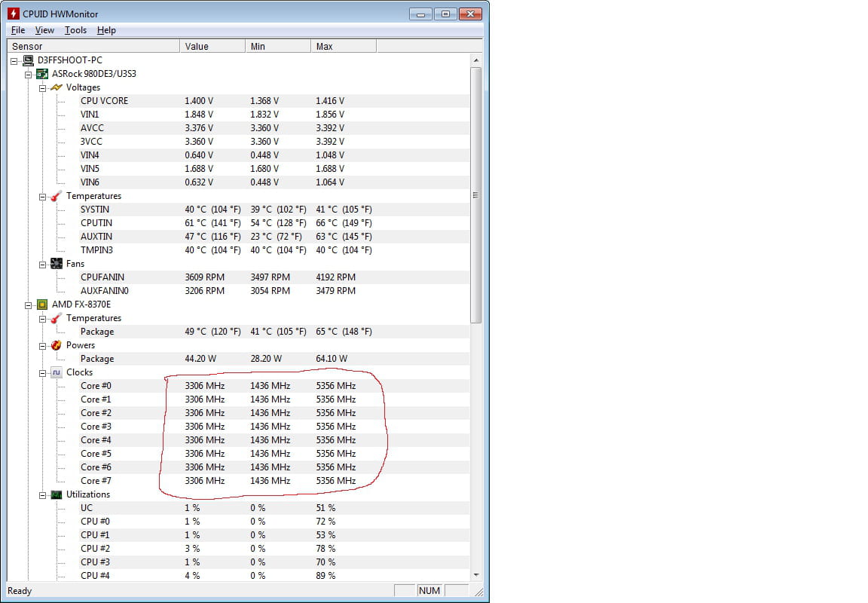Collapse the ASRock 980DE3/U3S3 node

pyautogui.click(x=28, y=74)
